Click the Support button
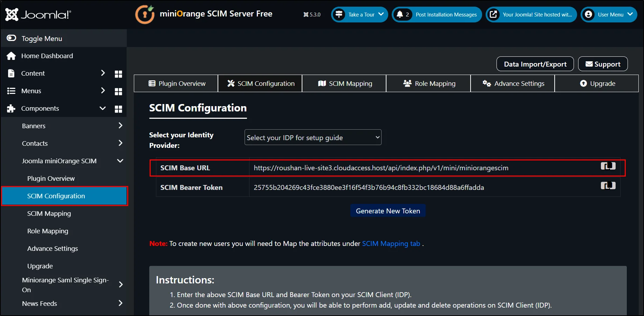The image size is (644, 316). tap(603, 64)
